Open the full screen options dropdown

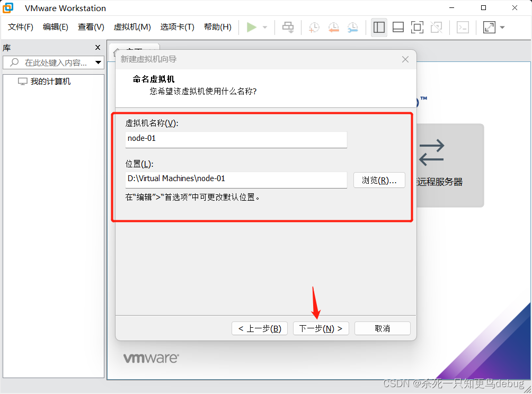pyautogui.click(x=502, y=27)
